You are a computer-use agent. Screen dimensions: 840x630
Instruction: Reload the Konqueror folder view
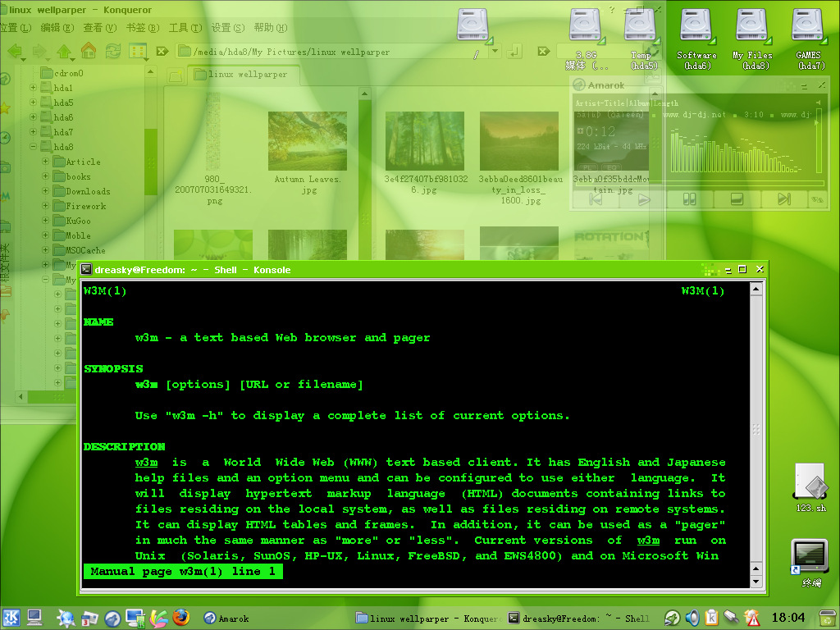[x=112, y=52]
